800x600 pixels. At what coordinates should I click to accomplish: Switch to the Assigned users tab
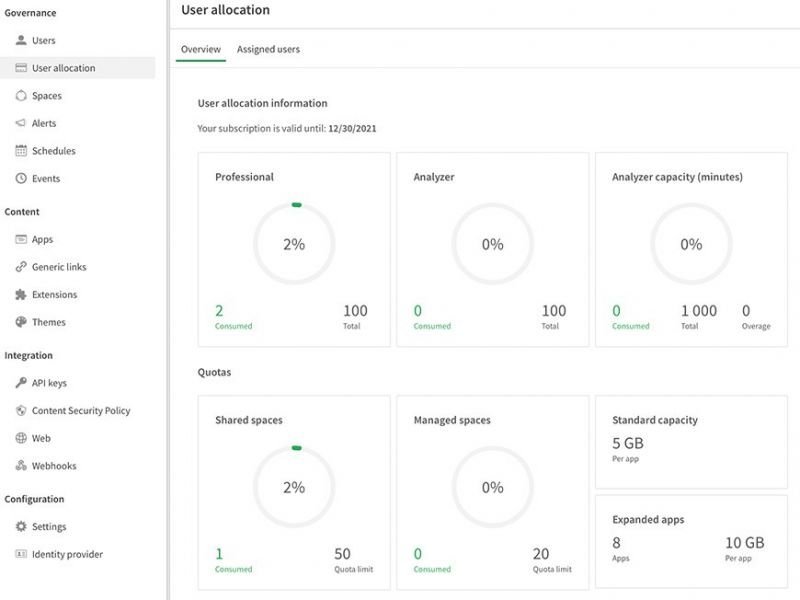click(268, 48)
